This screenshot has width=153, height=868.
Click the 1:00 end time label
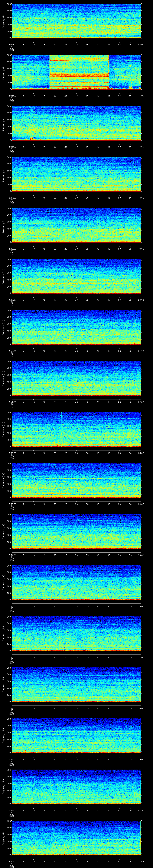click(x=141, y=862)
